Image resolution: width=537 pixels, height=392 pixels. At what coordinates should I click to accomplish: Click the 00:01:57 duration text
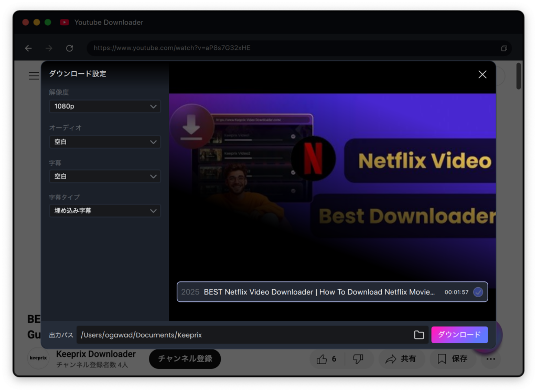click(x=457, y=292)
